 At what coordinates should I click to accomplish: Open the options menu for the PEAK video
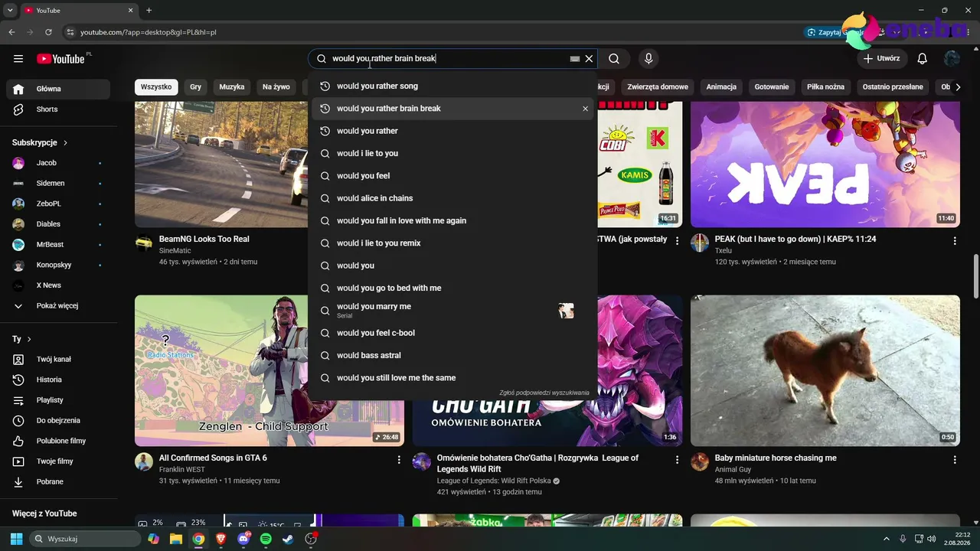(955, 240)
